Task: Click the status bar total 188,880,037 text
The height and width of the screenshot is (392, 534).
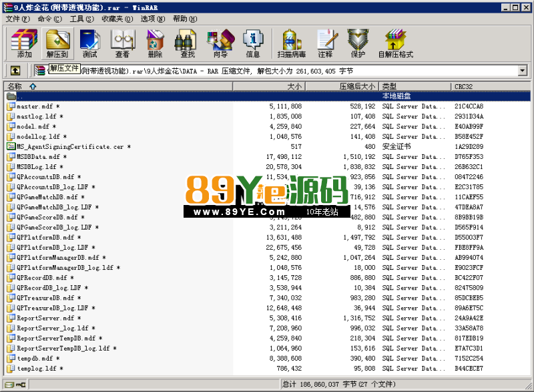Action: (x=339, y=385)
